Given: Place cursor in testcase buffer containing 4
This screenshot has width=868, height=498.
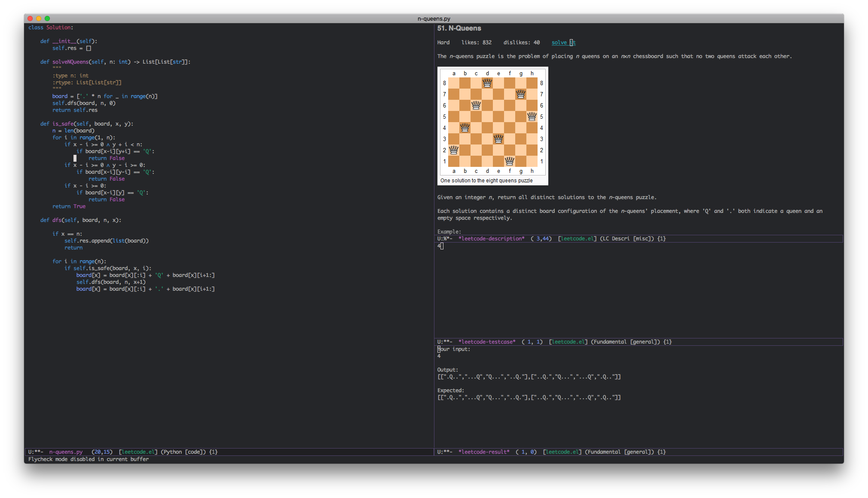Looking at the screenshot, I should pos(440,246).
